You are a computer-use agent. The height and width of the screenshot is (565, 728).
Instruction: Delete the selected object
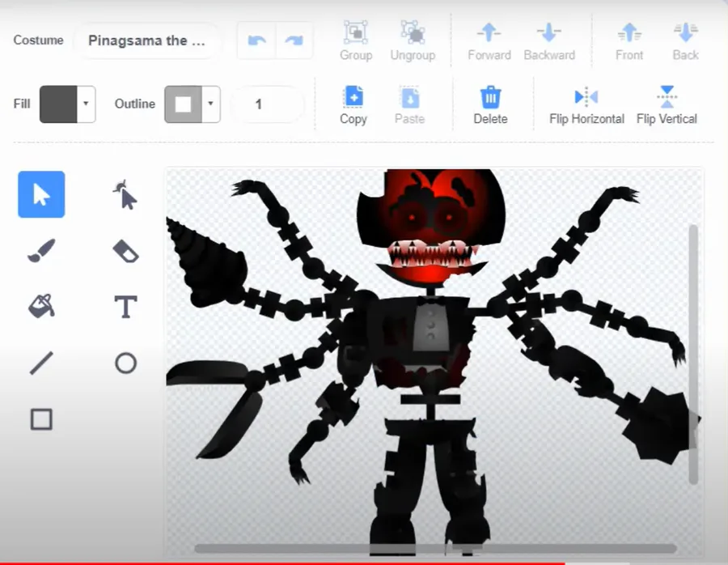pos(490,105)
